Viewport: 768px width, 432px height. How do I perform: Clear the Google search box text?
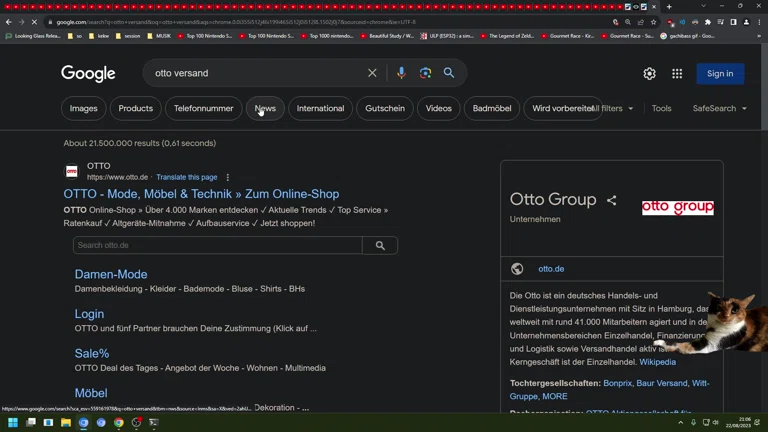pos(372,73)
